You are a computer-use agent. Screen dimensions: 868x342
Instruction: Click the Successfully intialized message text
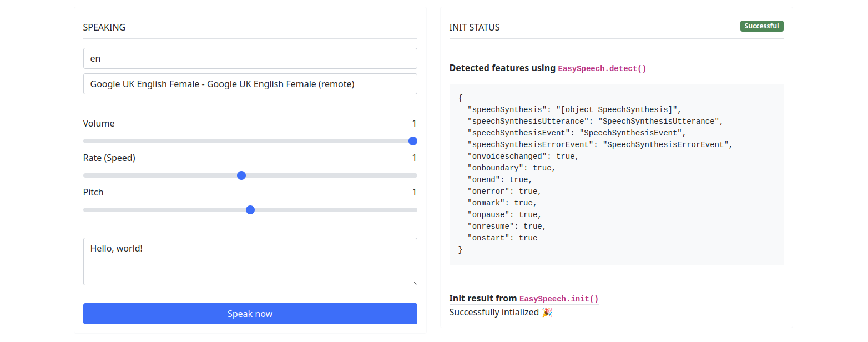(x=494, y=312)
